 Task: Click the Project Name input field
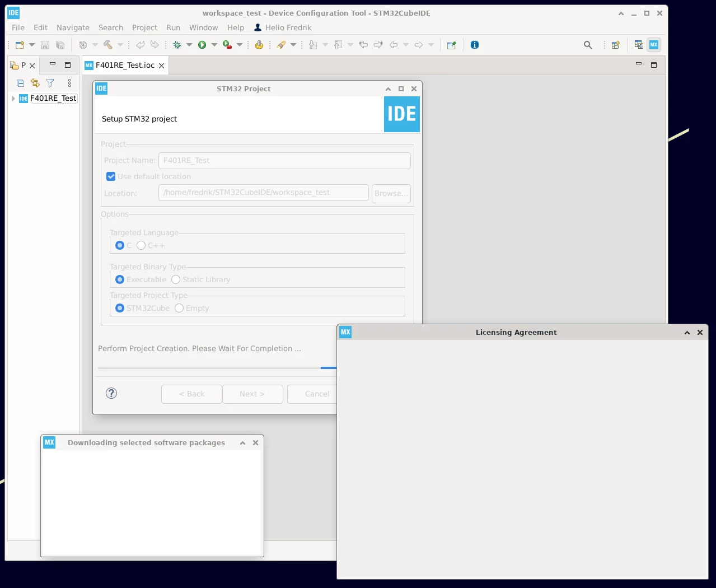click(x=284, y=161)
